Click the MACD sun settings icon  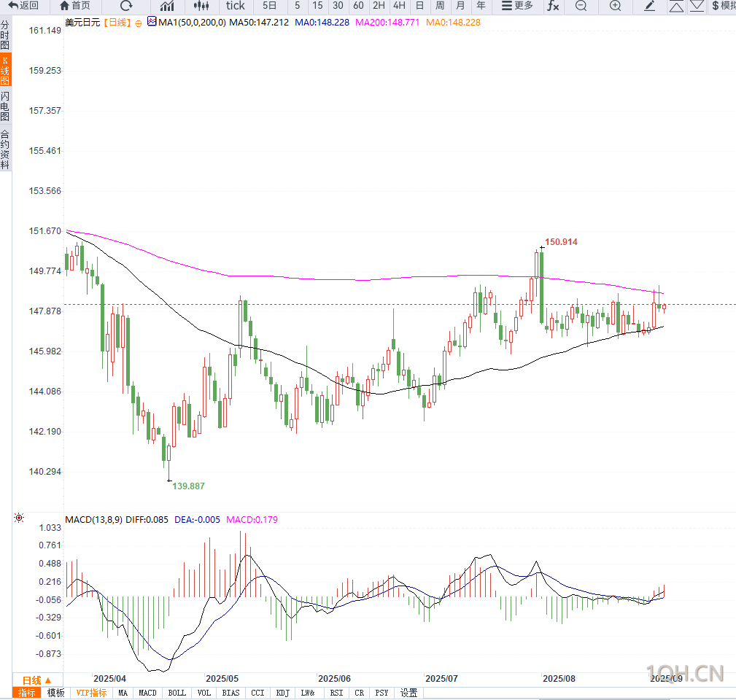[19, 518]
